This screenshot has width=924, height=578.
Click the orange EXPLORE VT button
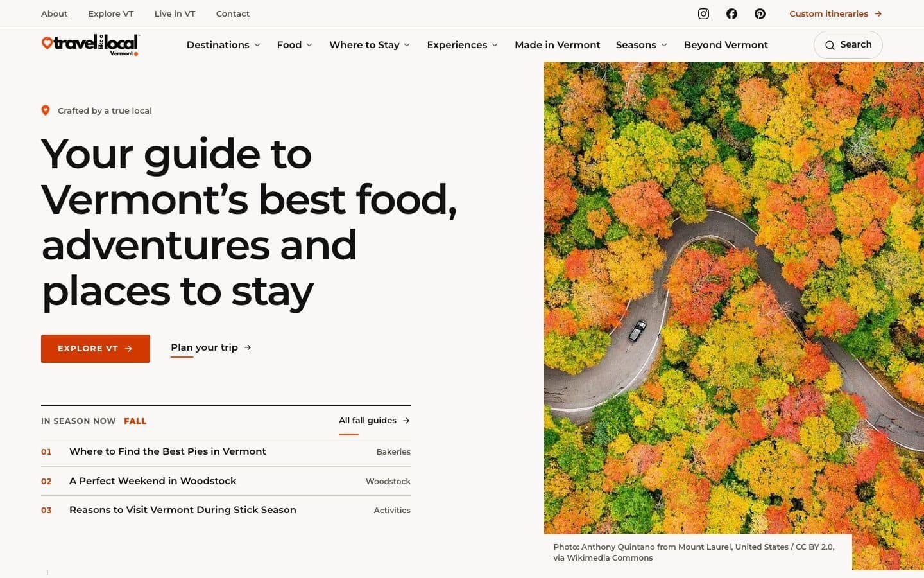(x=96, y=349)
